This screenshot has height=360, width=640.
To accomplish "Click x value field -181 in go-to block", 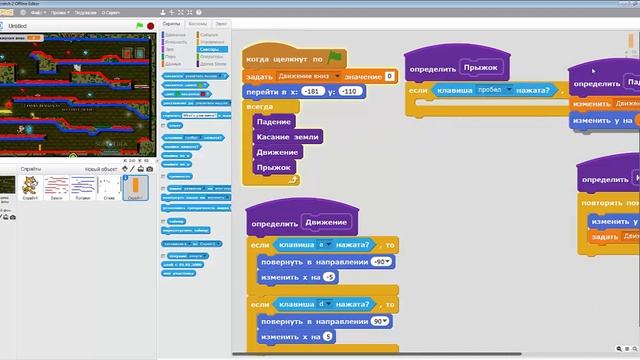I will [x=313, y=91].
